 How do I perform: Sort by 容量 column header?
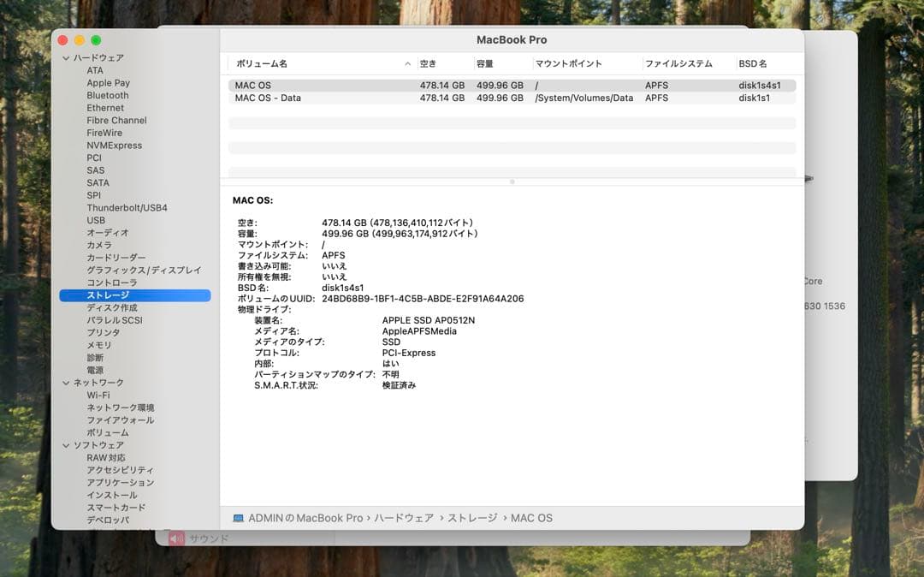pyautogui.click(x=485, y=63)
